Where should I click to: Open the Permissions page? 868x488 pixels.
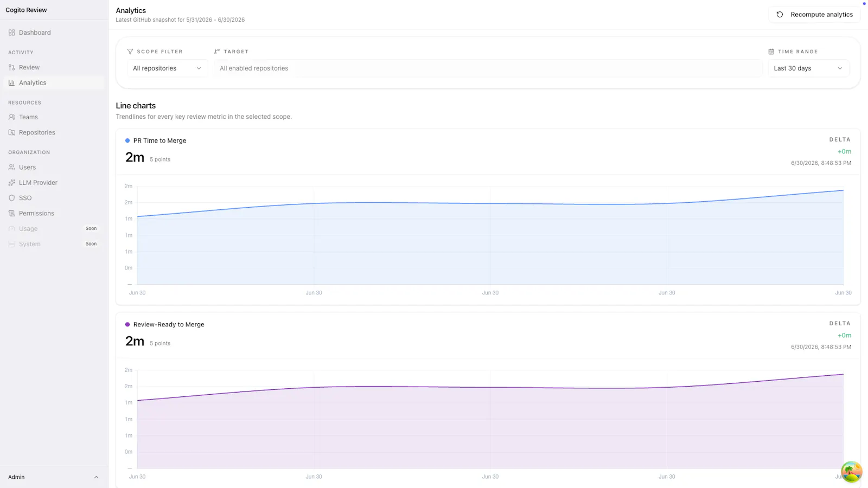point(54,214)
